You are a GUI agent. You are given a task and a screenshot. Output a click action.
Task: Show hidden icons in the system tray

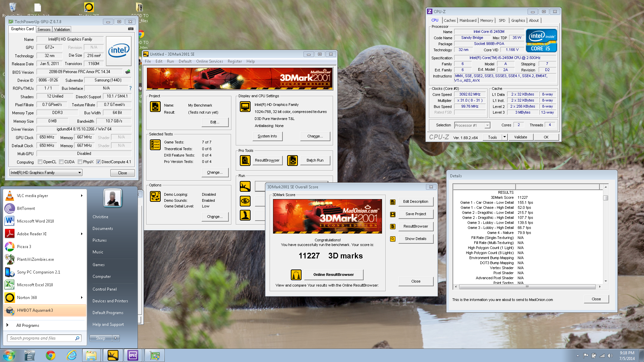pos(578,356)
